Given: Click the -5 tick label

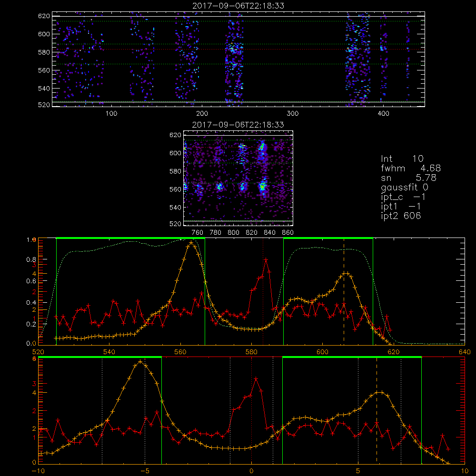Looking at the screenshot, I should tap(145, 471).
